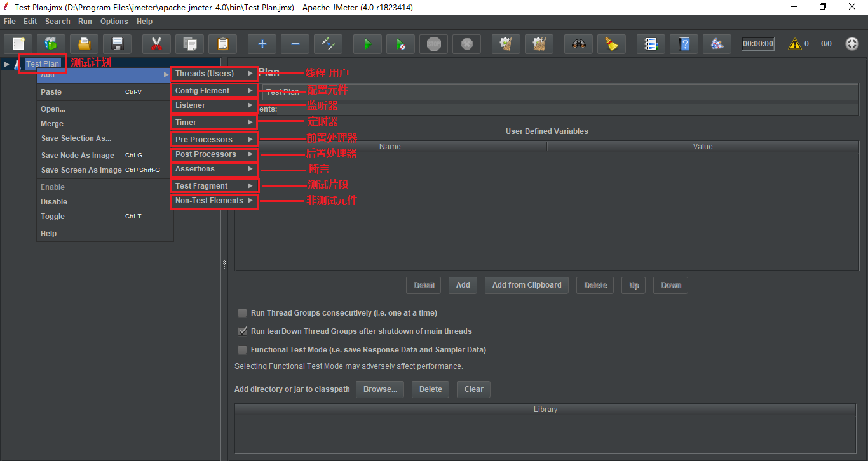Click the Add variable button
Image resolution: width=868 pixels, height=461 pixels.
click(463, 285)
